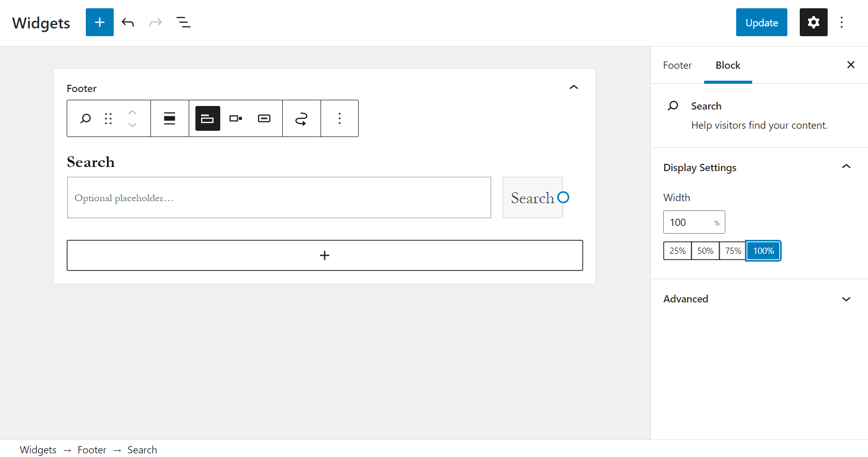Open the block inserter
868x457 pixels.
[99, 22]
